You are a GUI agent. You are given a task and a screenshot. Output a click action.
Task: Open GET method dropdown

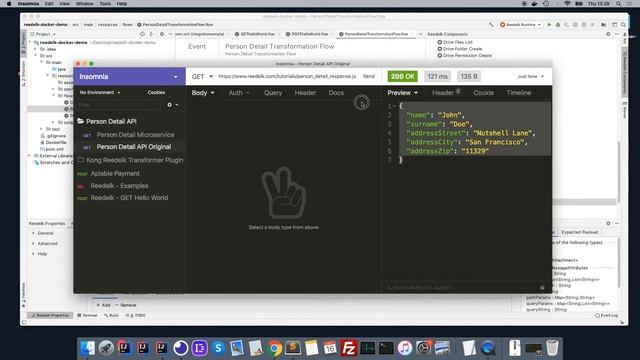pyautogui.click(x=202, y=77)
